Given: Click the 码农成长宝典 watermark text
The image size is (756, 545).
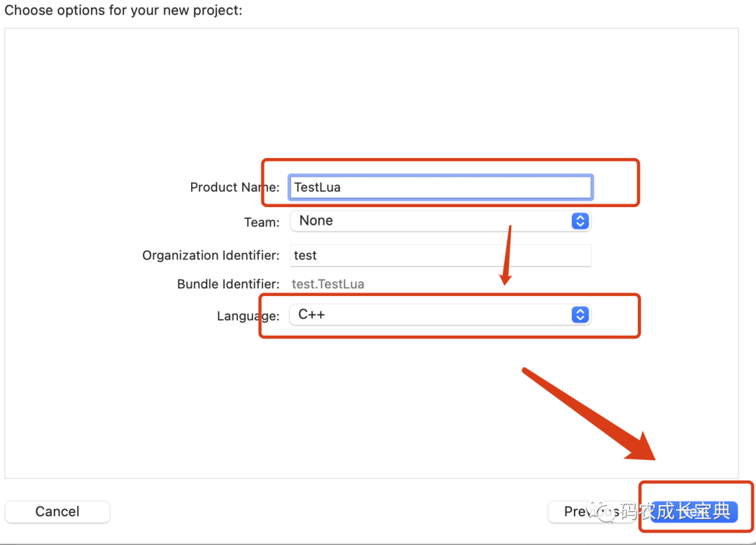Looking at the screenshot, I should (x=675, y=511).
